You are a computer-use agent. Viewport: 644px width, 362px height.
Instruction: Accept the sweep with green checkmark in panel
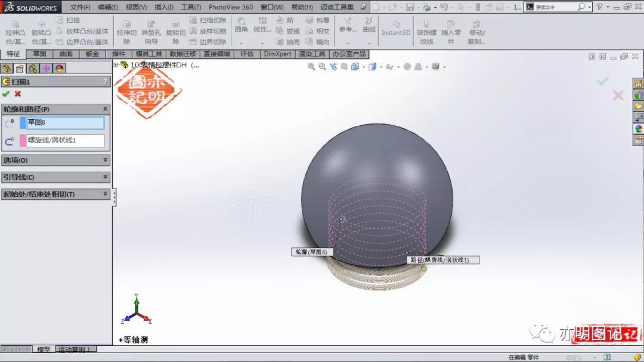tap(6, 94)
